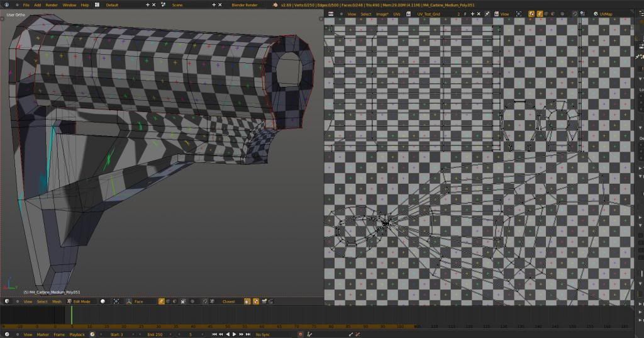Jump to the end frame in timeline
Viewport: 644px width, 338px height.
pos(248,334)
